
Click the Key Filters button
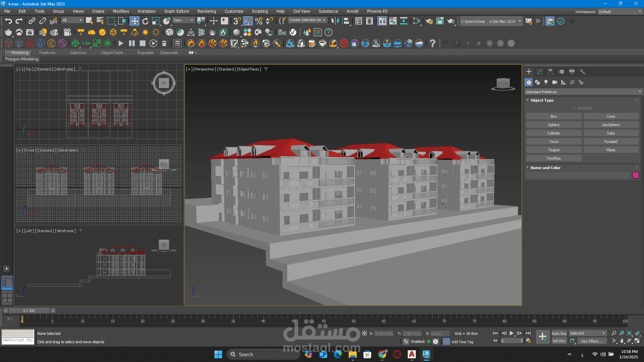click(x=592, y=341)
